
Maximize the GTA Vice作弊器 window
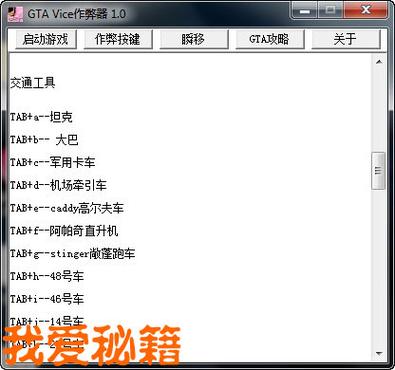[330, 11]
